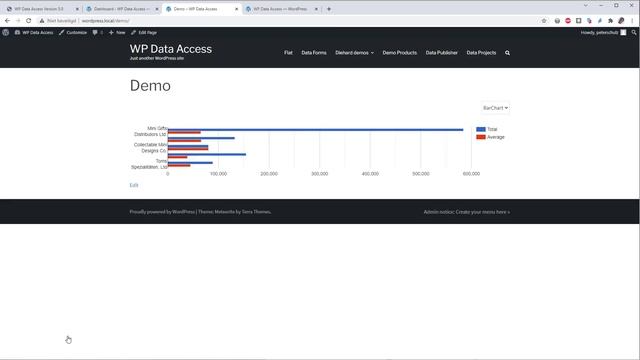Click the tab search chevron in title bar
Image resolution: width=640 pixels, height=360 pixels.
pos(586,5)
